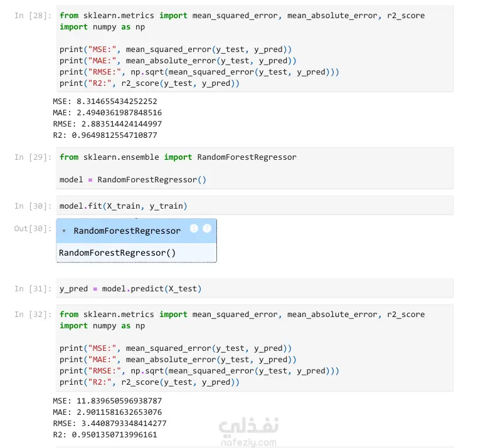Place cursor in model.fit(X_train, y_train) cell
This screenshot has width=498, height=448.
tap(255, 206)
